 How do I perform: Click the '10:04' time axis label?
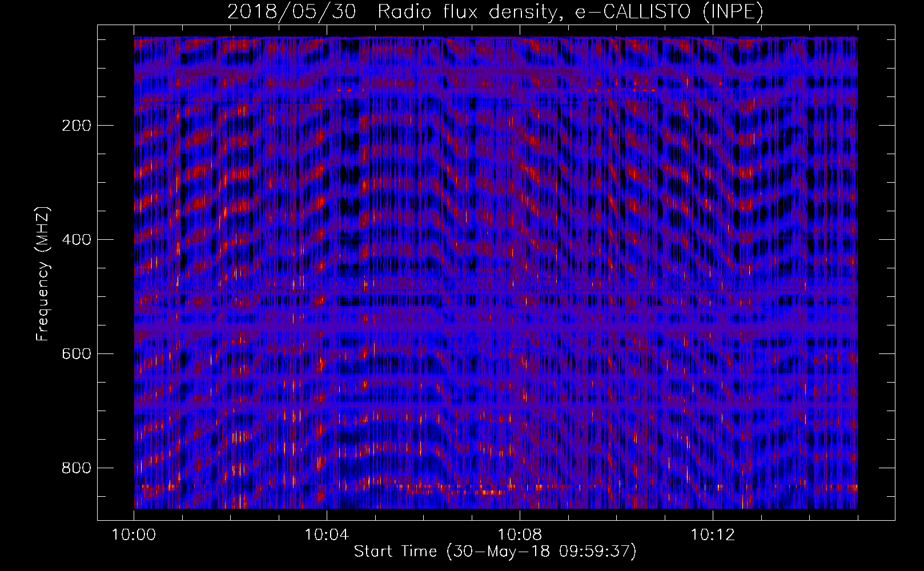327,535
